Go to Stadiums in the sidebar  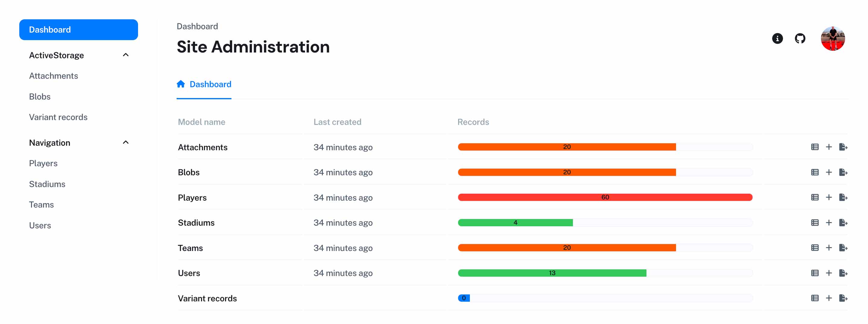47,184
